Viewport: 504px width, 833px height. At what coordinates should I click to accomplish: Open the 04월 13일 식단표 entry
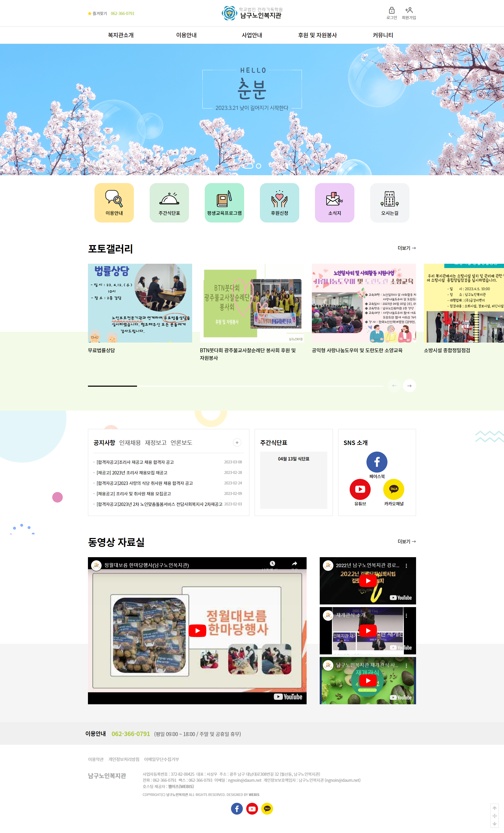tap(293, 459)
